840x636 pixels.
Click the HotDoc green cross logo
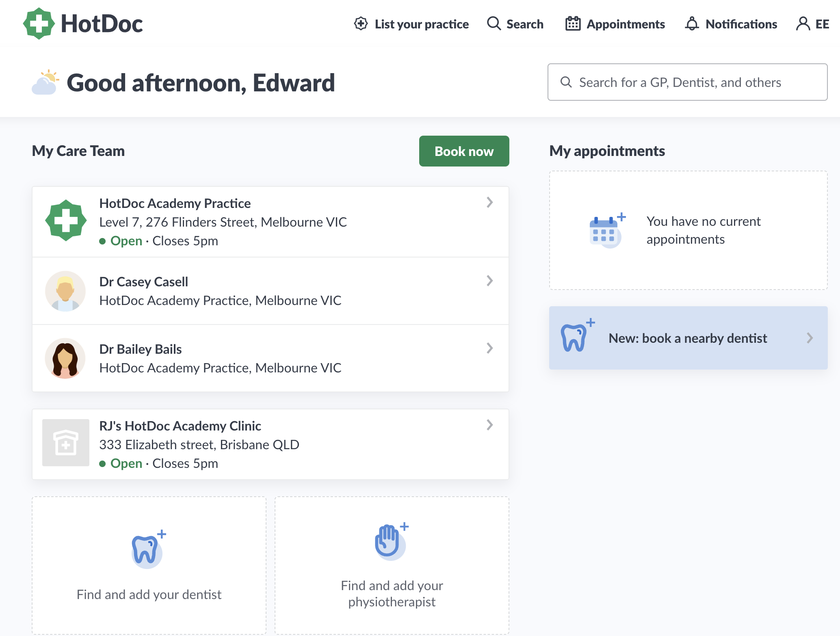[39, 24]
